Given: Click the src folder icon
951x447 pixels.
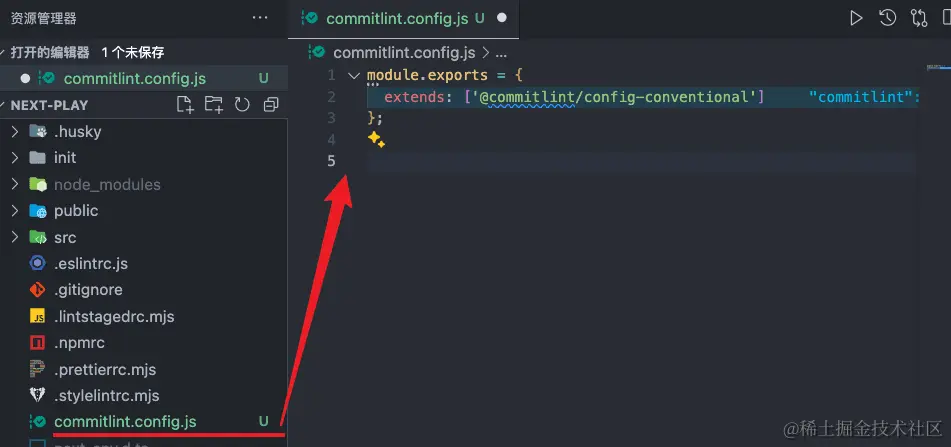Looking at the screenshot, I should click(38, 237).
